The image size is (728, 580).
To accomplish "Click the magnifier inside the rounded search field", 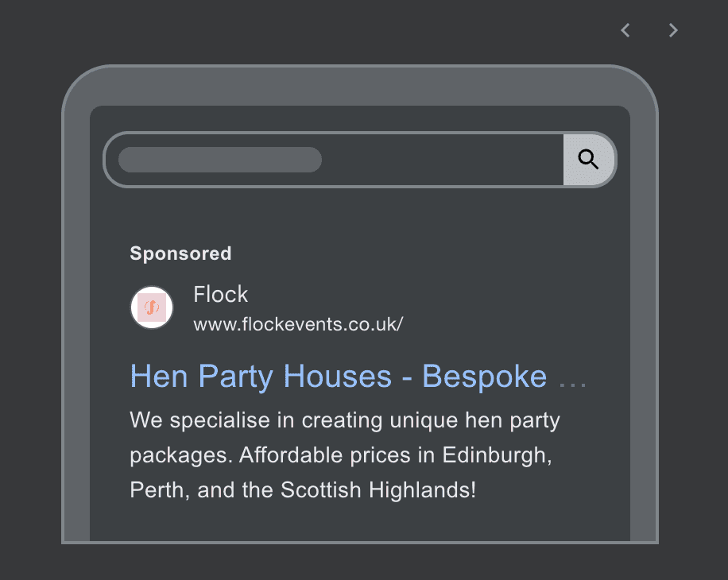I will [588, 159].
